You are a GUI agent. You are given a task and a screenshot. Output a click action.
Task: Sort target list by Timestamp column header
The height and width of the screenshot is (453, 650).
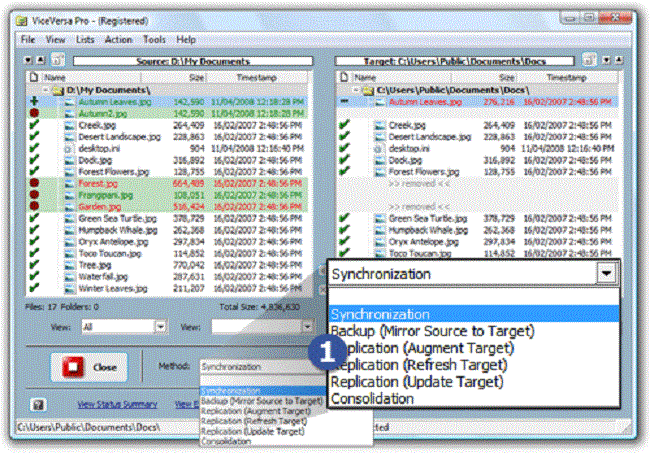pos(566,78)
